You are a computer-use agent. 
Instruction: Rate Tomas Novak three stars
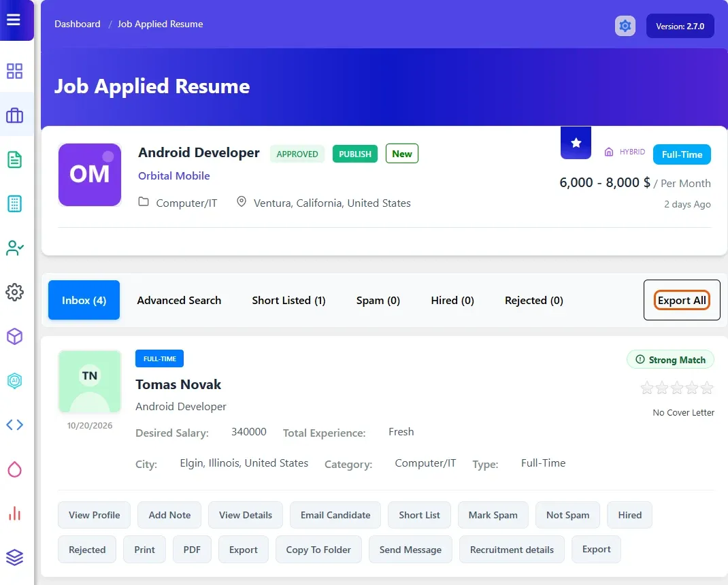point(677,388)
